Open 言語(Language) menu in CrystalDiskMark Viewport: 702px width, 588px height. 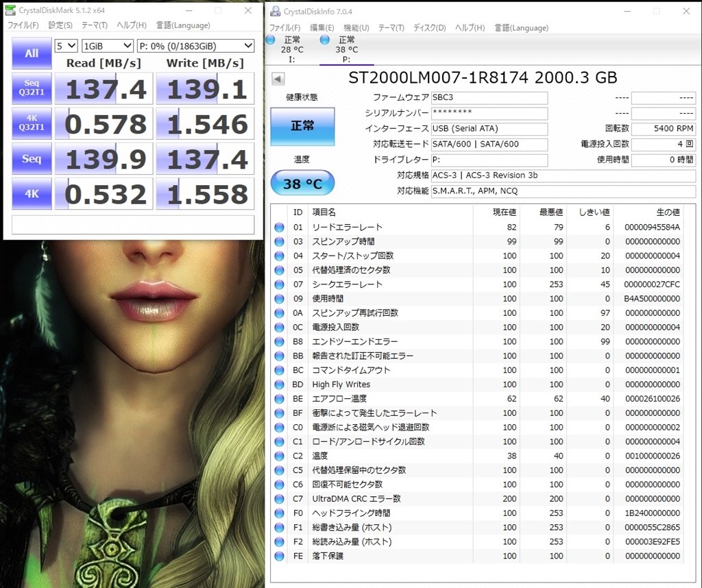[183, 25]
